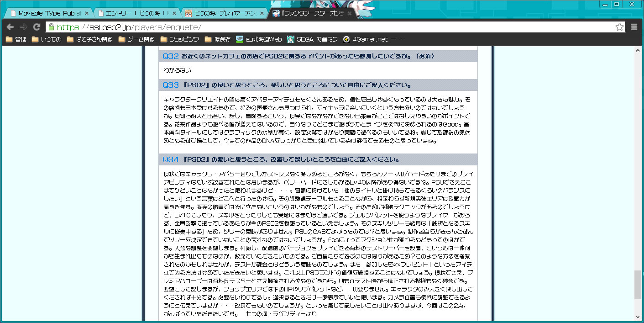Switch to the エントリー | 七つの海 tab
Image resolution: width=644 pixels, height=323 pixels.
pos(137,14)
